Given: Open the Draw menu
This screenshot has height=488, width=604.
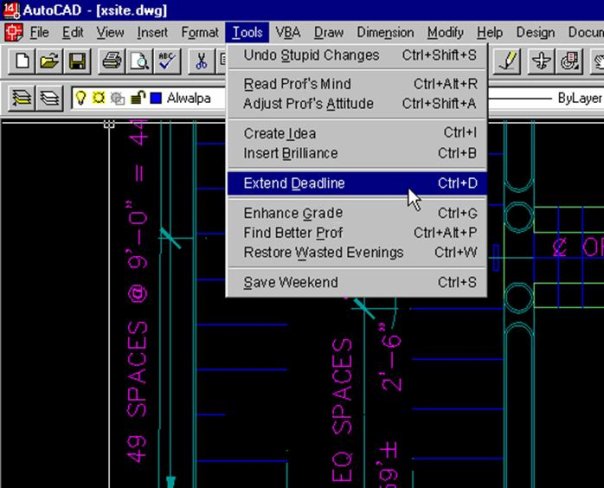Looking at the screenshot, I should pos(328,32).
